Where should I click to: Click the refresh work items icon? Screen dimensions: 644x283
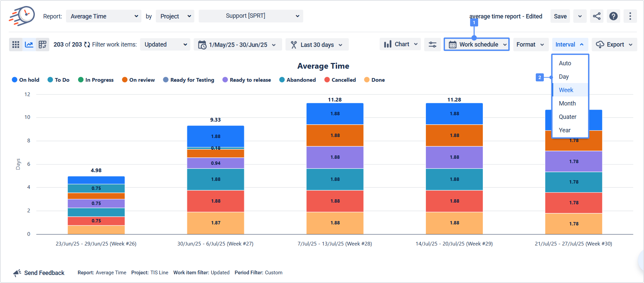click(87, 45)
